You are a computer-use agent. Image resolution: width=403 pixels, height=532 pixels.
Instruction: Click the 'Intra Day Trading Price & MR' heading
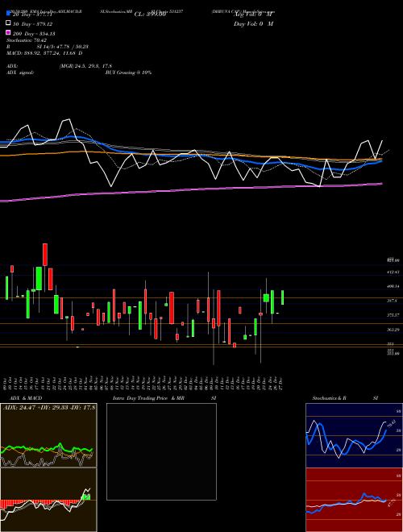click(x=148, y=398)
